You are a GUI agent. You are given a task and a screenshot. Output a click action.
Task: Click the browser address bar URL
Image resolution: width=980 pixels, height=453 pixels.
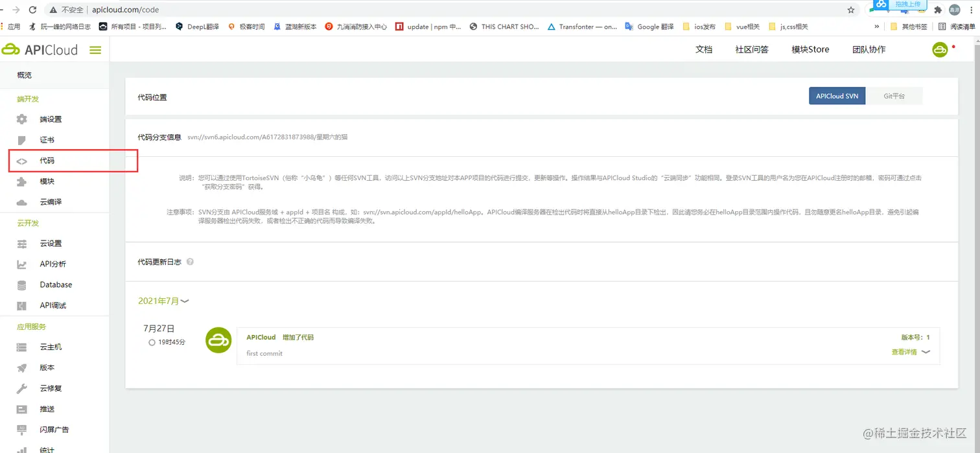[x=125, y=10]
